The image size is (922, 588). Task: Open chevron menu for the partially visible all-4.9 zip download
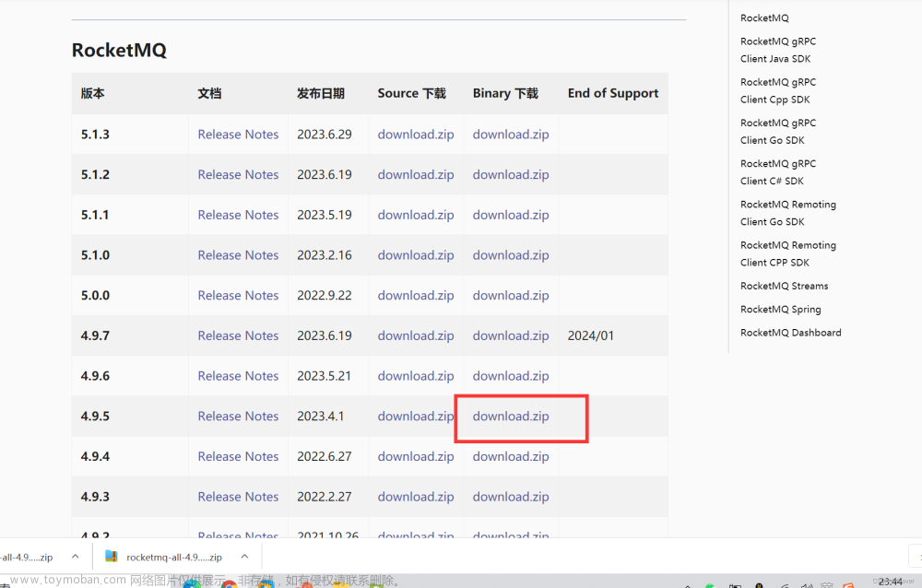coord(76,557)
